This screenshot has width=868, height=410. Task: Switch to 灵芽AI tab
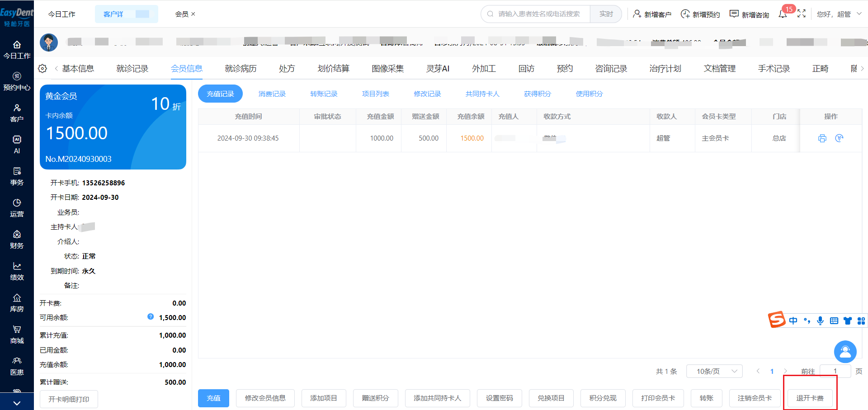(x=438, y=68)
